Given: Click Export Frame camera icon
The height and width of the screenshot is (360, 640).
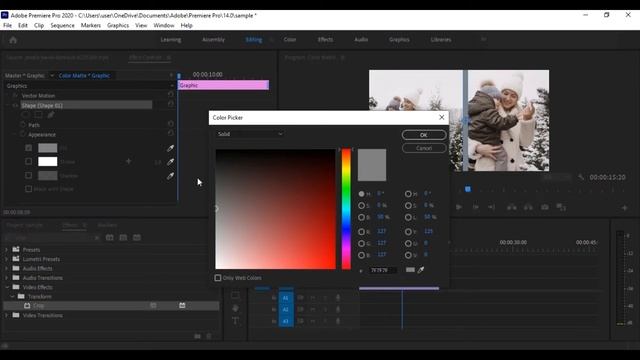Looking at the screenshot, I should point(545,207).
